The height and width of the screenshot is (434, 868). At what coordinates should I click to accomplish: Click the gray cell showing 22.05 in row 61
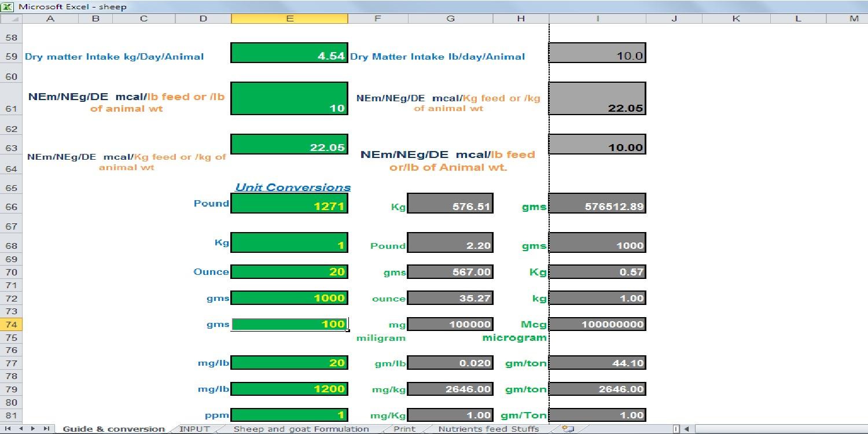597,98
